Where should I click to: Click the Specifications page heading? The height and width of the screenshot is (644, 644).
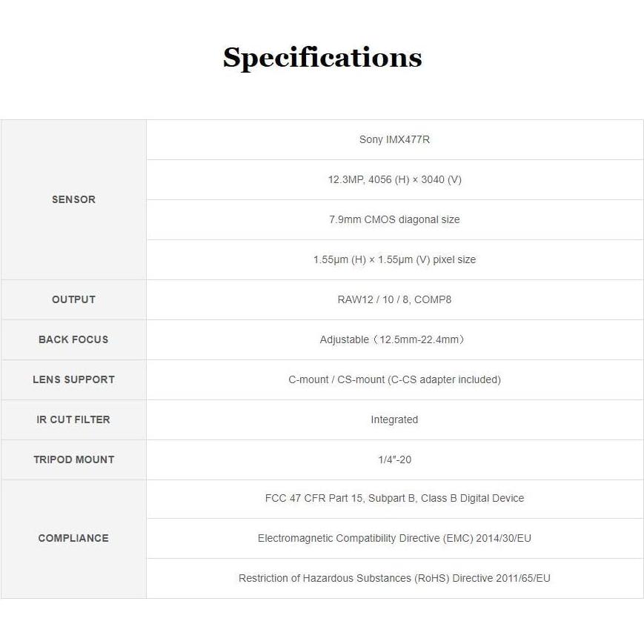[x=322, y=58]
